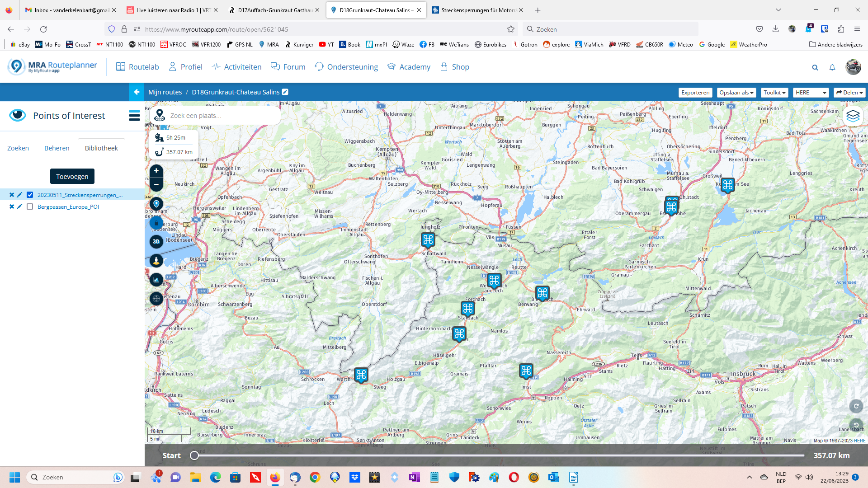Zoom in the map with plus button
Screen dimensions: 868x488
156,171
